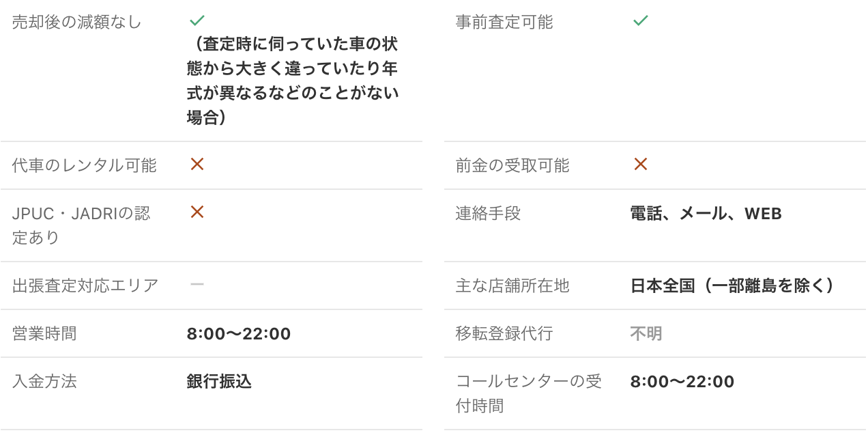Click the red X beside JPUC・JADRIの認定あり

coord(197,212)
